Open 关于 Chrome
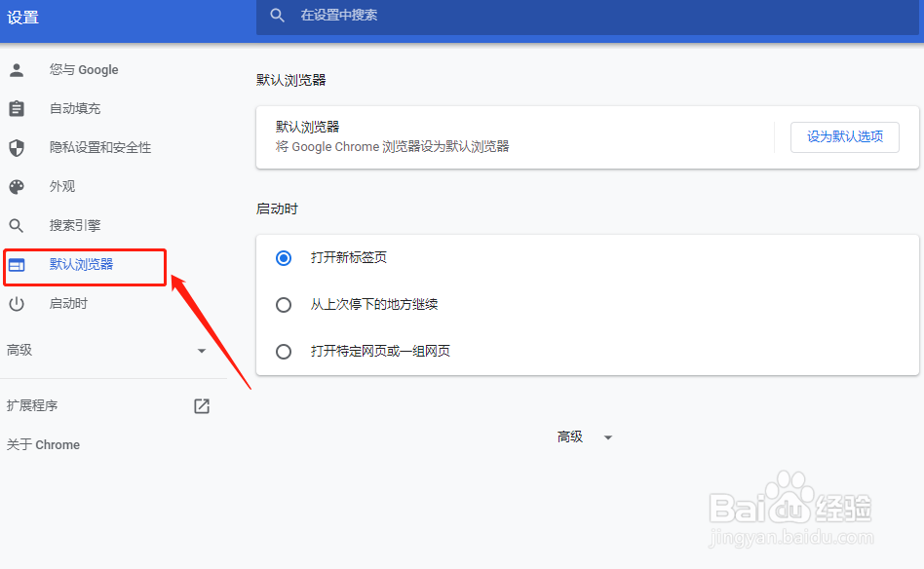924x569 pixels. pos(43,444)
